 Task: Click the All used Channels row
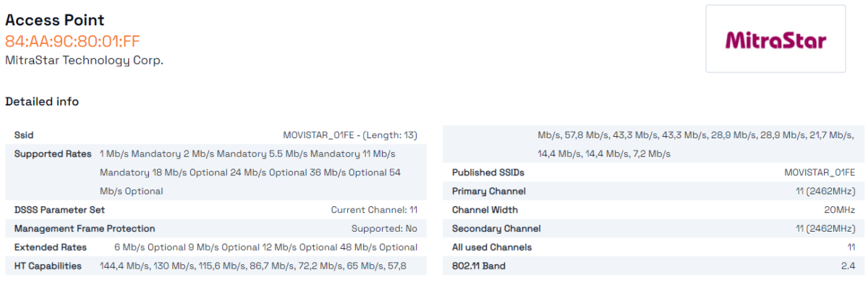click(654, 248)
